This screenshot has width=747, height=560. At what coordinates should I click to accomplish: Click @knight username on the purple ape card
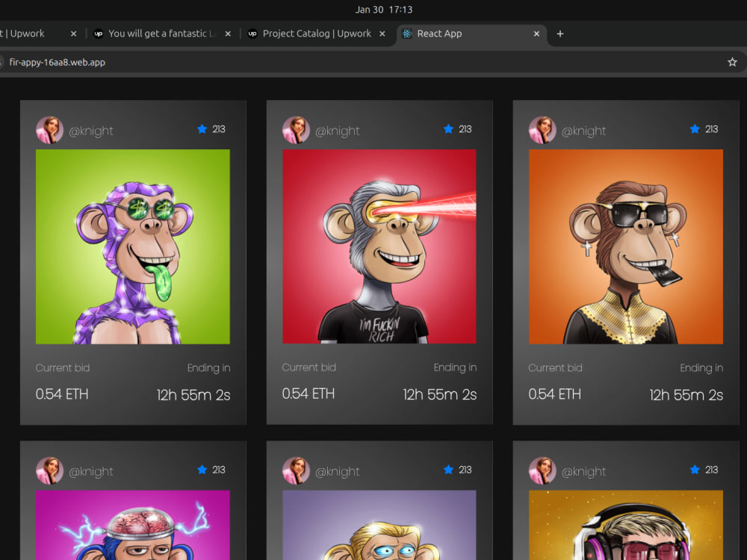pyautogui.click(x=91, y=131)
